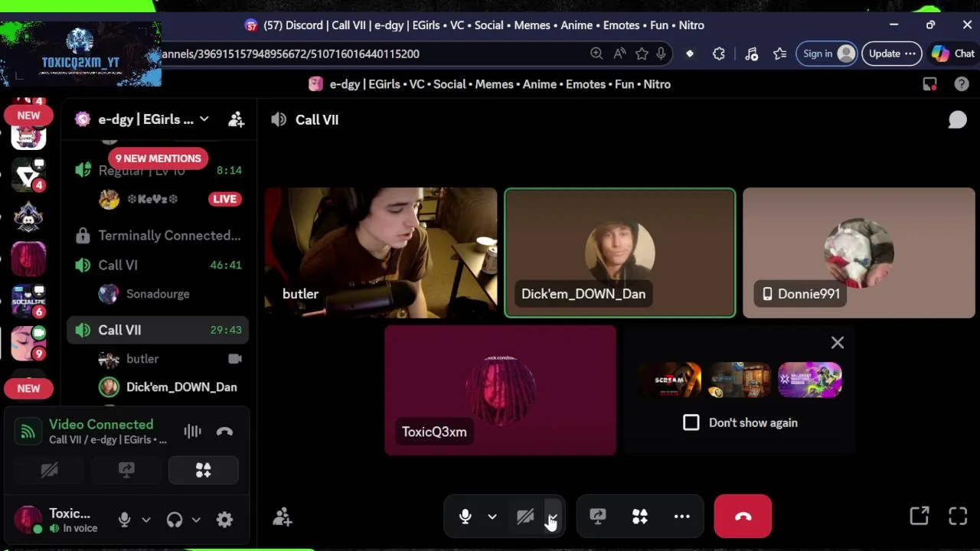Open output device dropdown in user panel
This screenshot has width=980, height=551.
pyautogui.click(x=196, y=520)
